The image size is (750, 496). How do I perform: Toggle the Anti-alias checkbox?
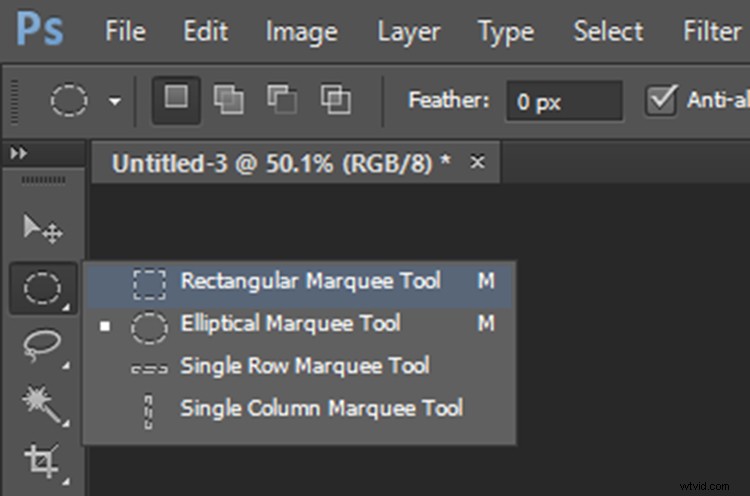pos(660,100)
